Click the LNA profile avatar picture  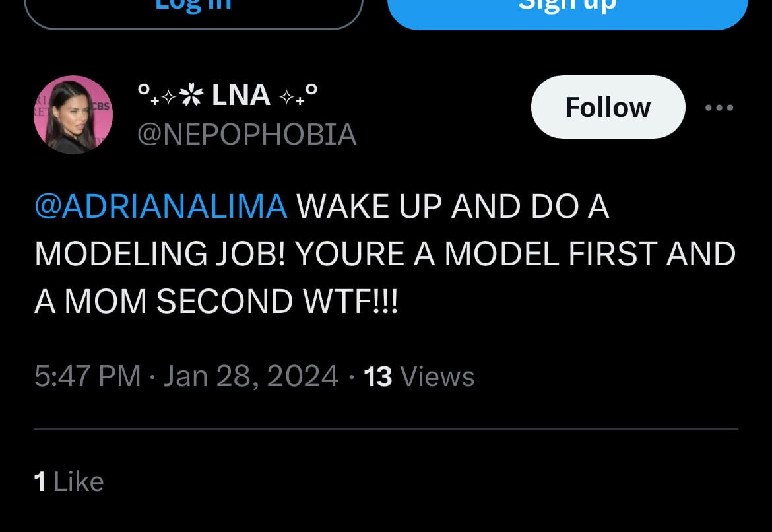(73, 115)
